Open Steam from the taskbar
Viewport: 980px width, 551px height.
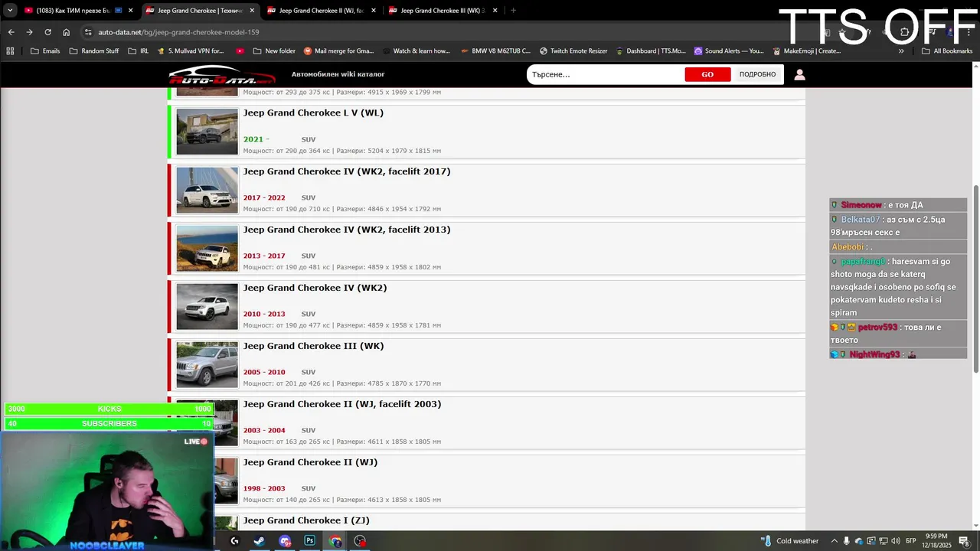(x=260, y=541)
